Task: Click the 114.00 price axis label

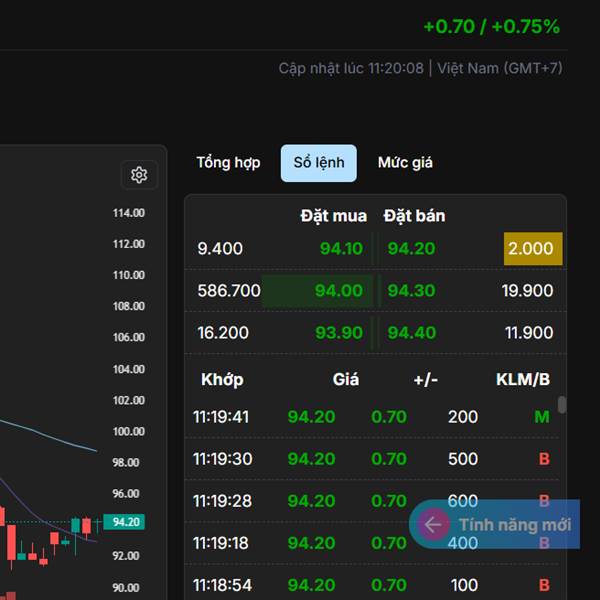Action: point(129,213)
